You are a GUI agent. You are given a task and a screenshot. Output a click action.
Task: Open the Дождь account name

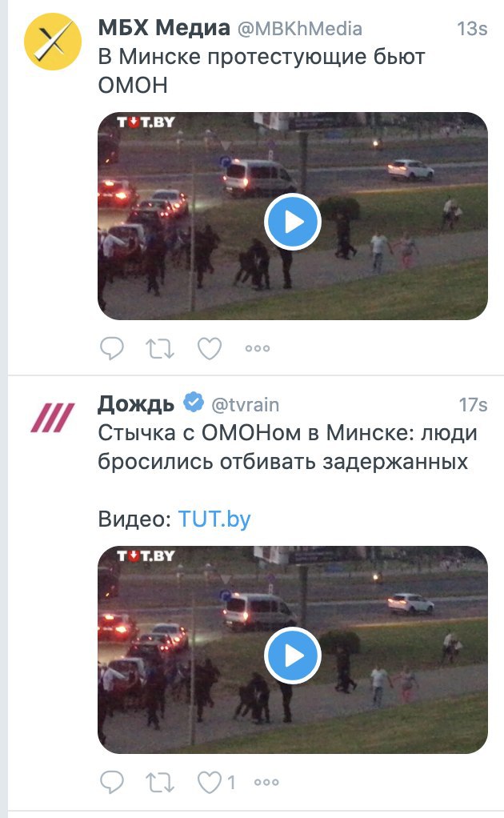[136, 403]
